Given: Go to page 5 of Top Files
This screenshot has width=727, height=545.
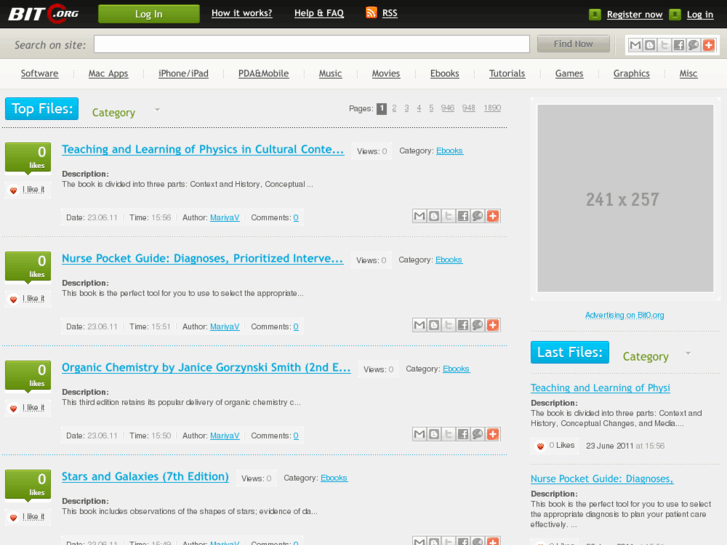Looking at the screenshot, I should pos(431,108).
